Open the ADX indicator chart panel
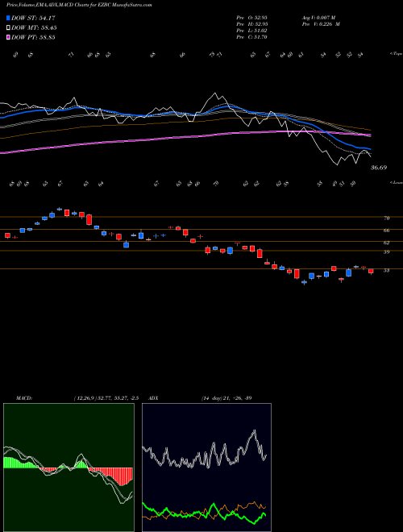This screenshot has width=403, height=532. (x=206, y=468)
